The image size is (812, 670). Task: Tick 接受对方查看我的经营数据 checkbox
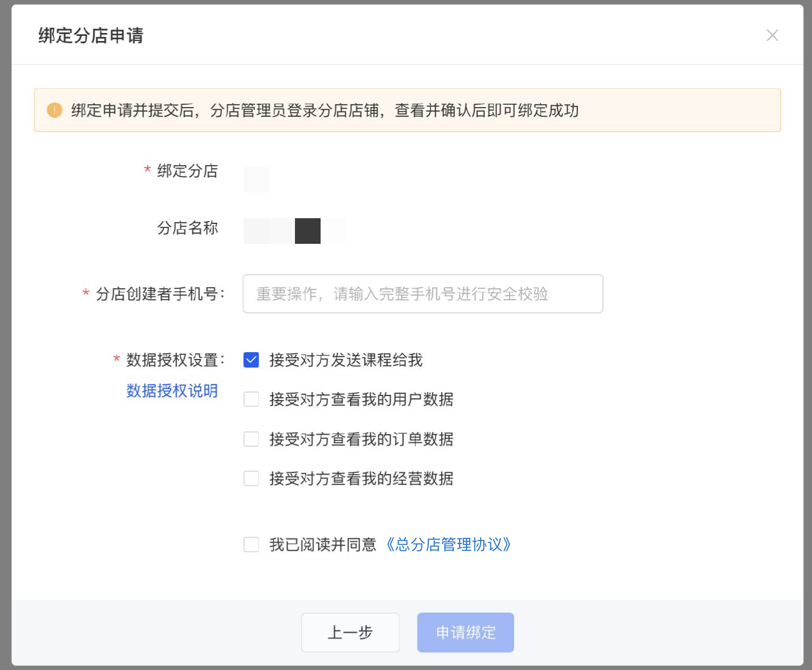[251, 479]
